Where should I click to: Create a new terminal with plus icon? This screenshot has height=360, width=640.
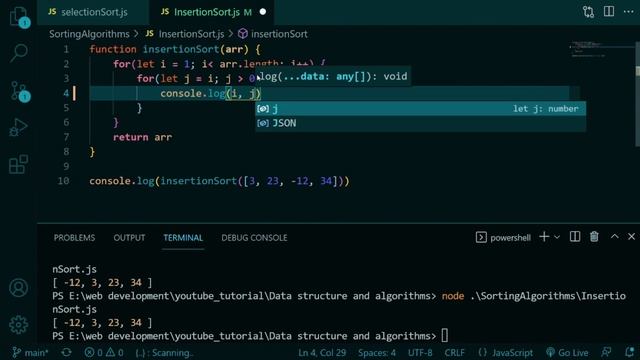tap(544, 237)
